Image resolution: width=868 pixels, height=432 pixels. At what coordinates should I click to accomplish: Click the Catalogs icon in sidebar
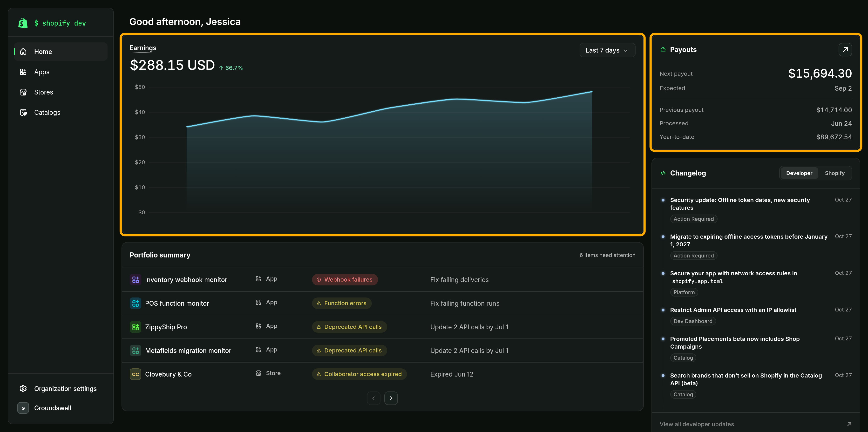click(23, 112)
